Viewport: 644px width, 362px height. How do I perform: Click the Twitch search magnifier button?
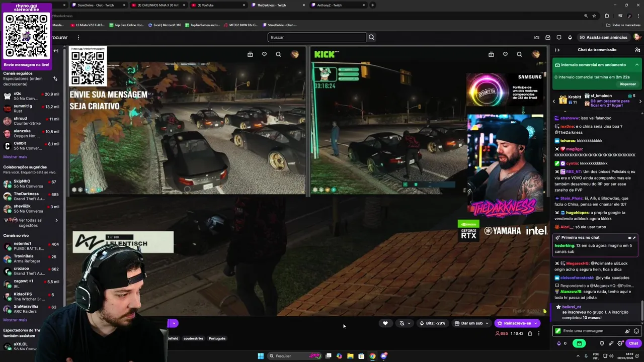coord(371,37)
